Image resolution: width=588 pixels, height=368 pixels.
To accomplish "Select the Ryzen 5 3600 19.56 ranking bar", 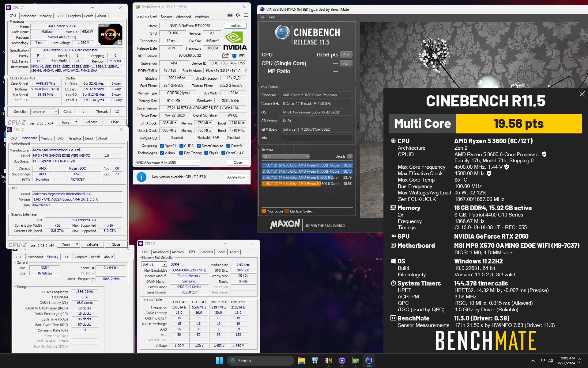I will 307,184.
